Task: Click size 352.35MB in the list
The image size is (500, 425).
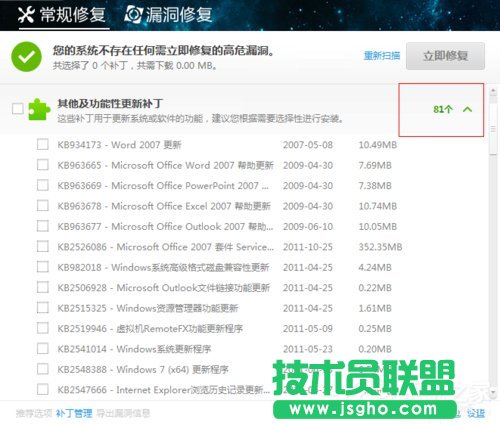Action: 380,247
